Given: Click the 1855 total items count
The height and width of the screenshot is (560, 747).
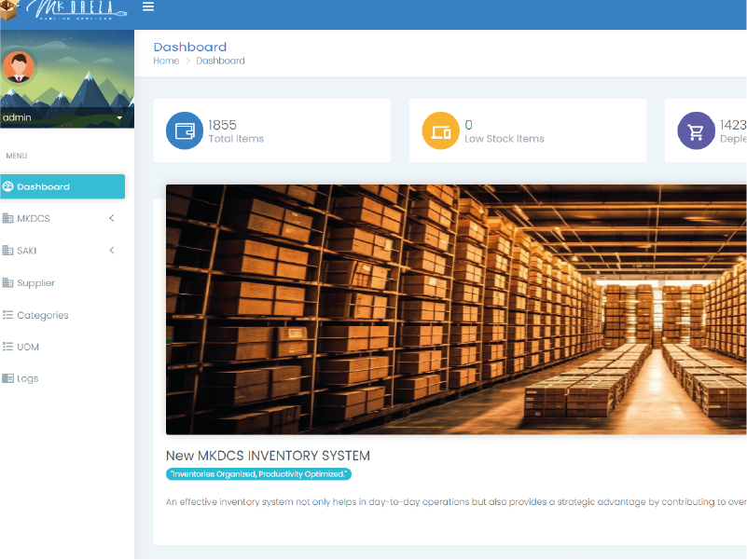Looking at the screenshot, I should click(223, 125).
